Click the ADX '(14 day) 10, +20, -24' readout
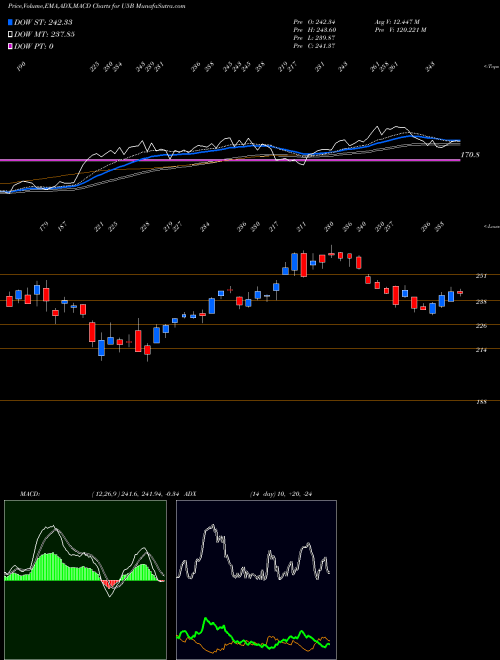The height and width of the screenshot is (660, 500). (282, 494)
